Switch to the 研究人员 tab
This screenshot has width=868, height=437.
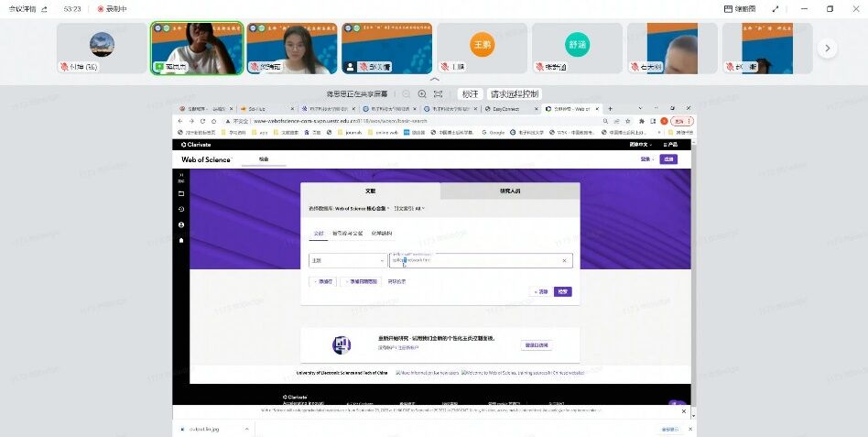tap(509, 191)
